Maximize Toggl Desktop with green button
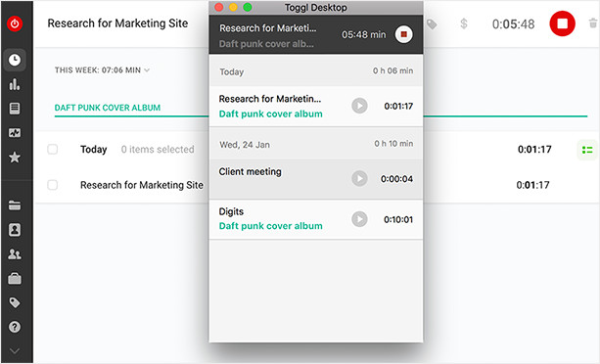The image size is (600, 364). coord(248,7)
